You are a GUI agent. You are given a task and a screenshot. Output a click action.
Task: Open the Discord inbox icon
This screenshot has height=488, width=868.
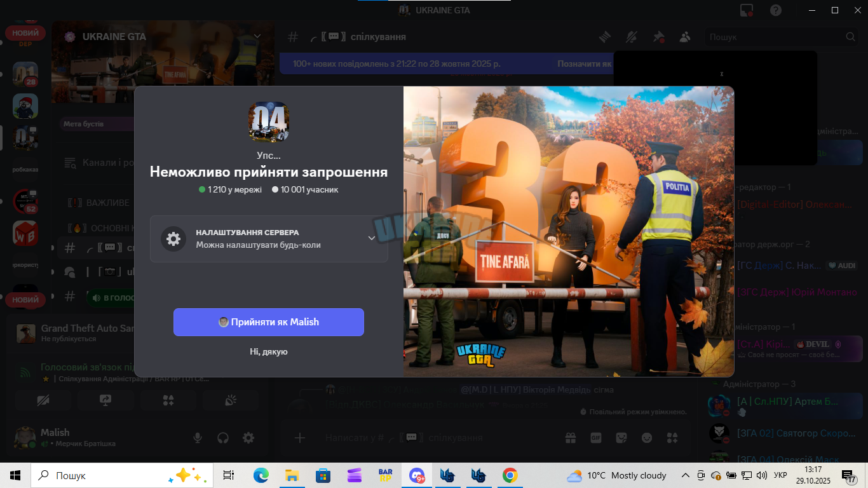(x=747, y=10)
